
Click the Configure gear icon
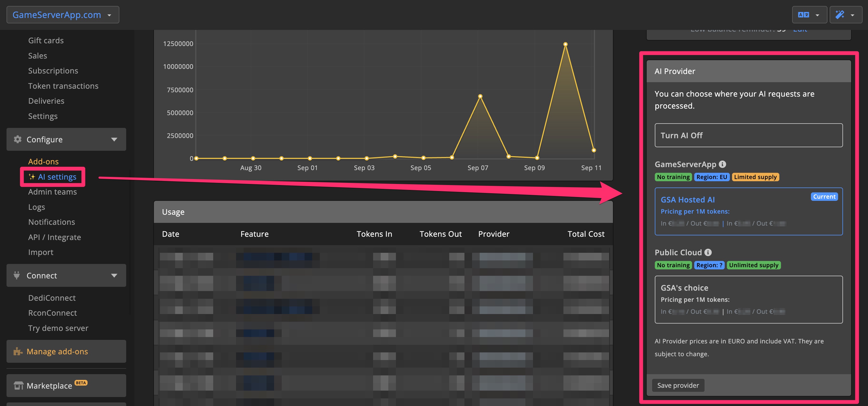pyautogui.click(x=17, y=139)
